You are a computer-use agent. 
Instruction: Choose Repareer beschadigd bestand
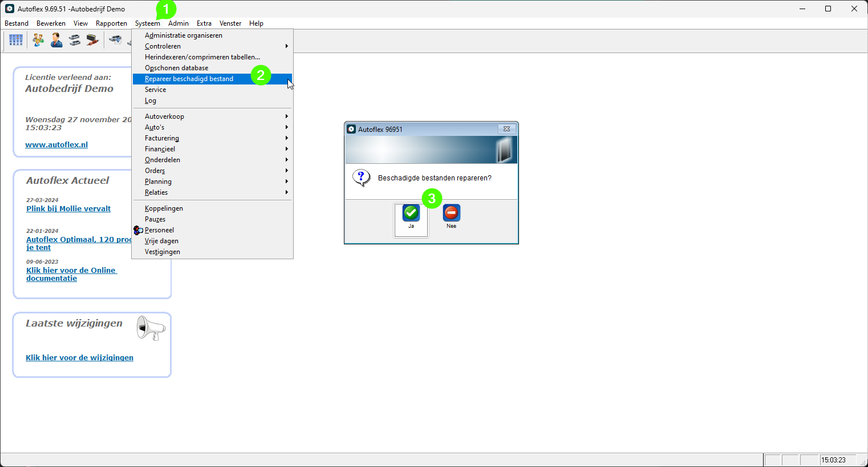(x=213, y=79)
